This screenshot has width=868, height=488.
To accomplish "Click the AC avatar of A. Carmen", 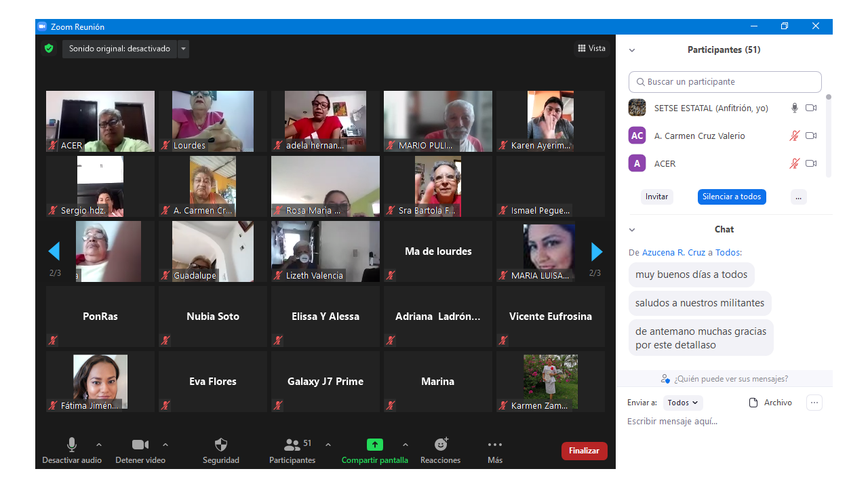I will (x=637, y=136).
